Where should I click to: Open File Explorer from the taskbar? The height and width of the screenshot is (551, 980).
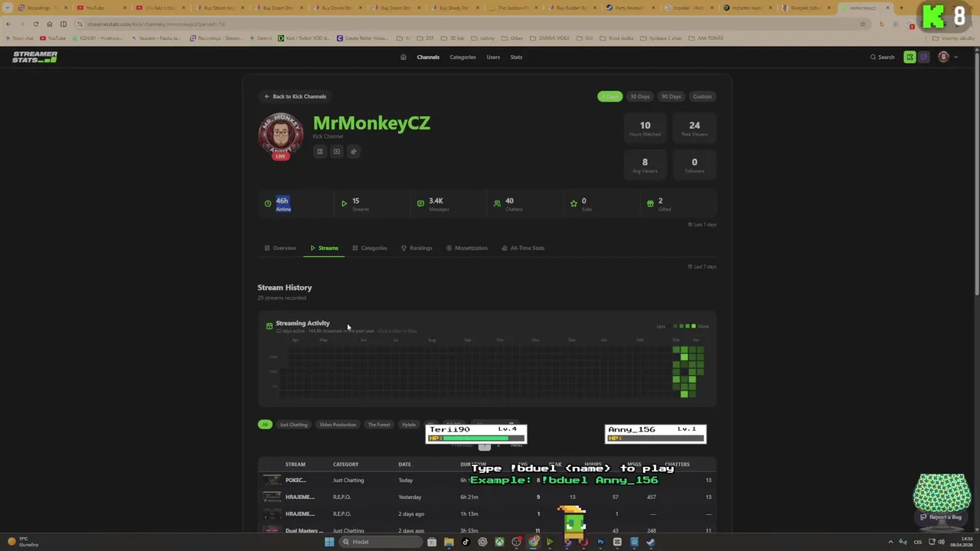pyautogui.click(x=449, y=542)
